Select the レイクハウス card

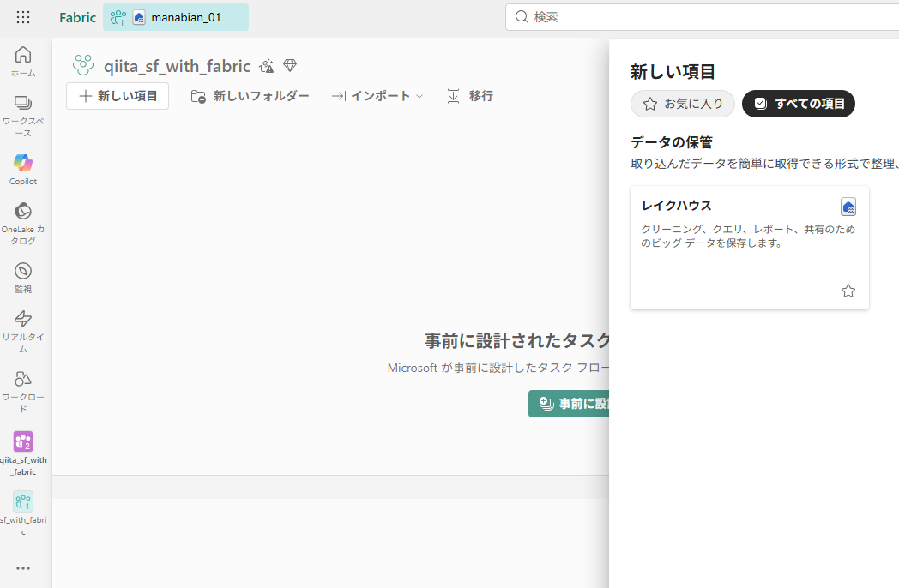click(750, 248)
